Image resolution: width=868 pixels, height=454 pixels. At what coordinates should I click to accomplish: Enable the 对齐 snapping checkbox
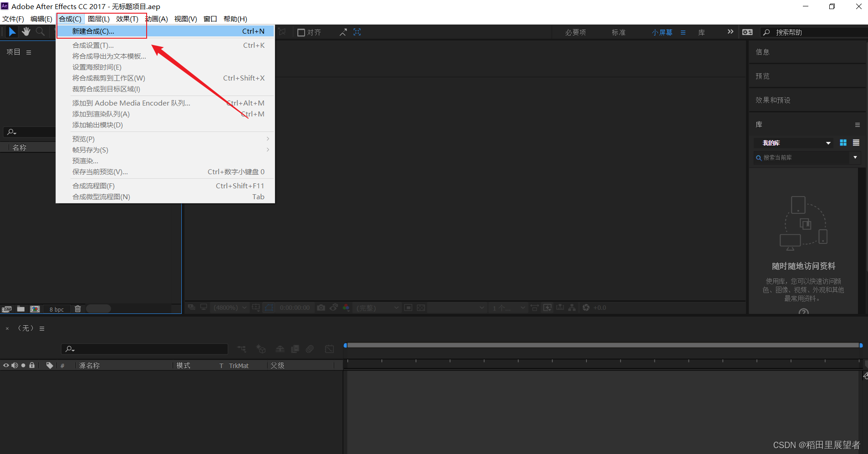pyautogui.click(x=301, y=32)
